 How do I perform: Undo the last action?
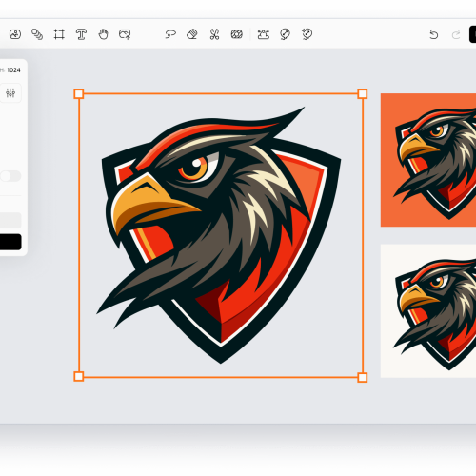434,34
